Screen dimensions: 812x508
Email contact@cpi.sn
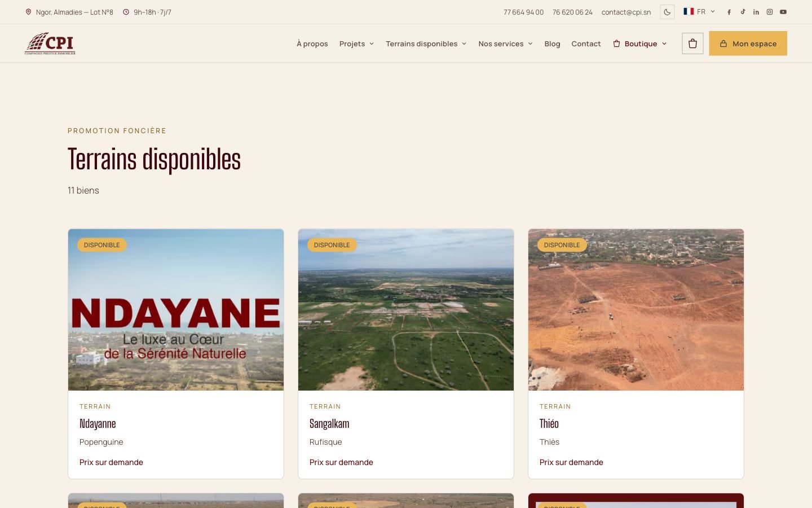(626, 12)
